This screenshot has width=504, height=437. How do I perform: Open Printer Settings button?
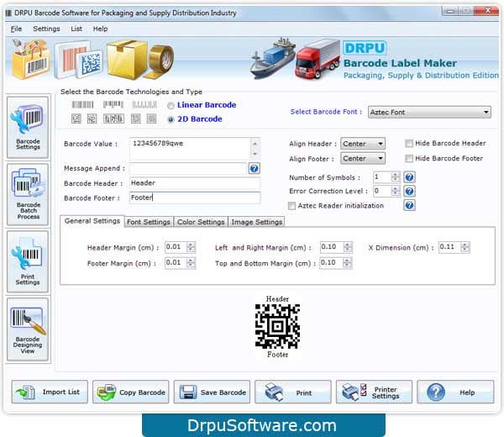[374, 392]
